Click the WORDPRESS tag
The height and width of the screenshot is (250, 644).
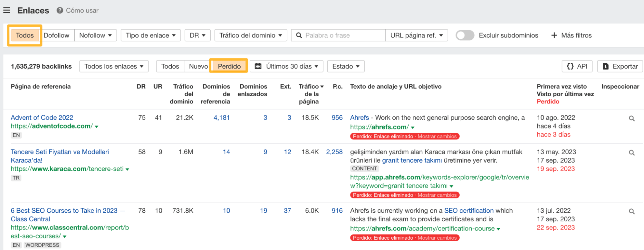[42, 245]
